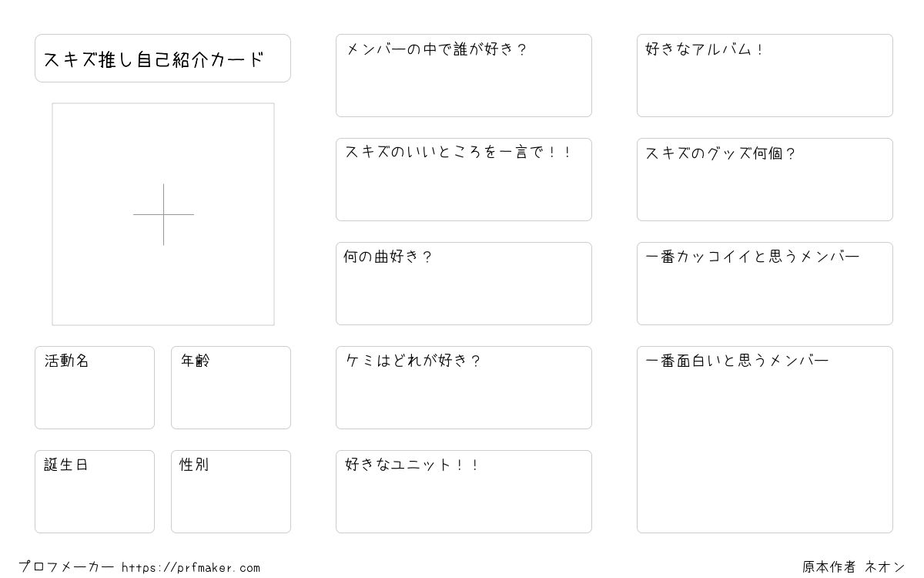Viewport: 924px width, 578px height.
Task: Select the 何の曲好き？ answer field
Action: pyautogui.click(x=464, y=284)
